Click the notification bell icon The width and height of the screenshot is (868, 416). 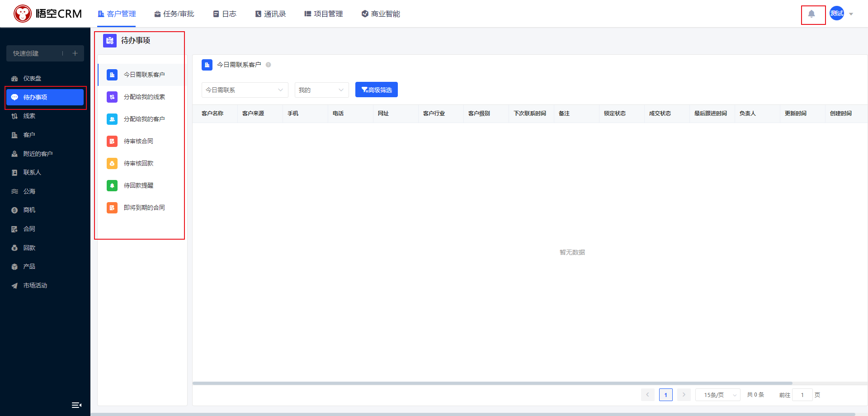[811, 14]
